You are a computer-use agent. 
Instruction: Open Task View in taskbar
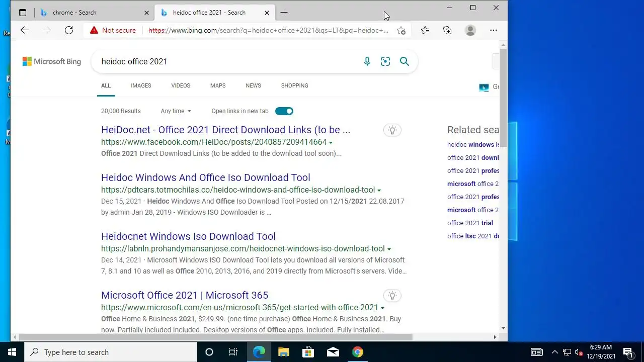pyautogui.click(x=233, y=352)
